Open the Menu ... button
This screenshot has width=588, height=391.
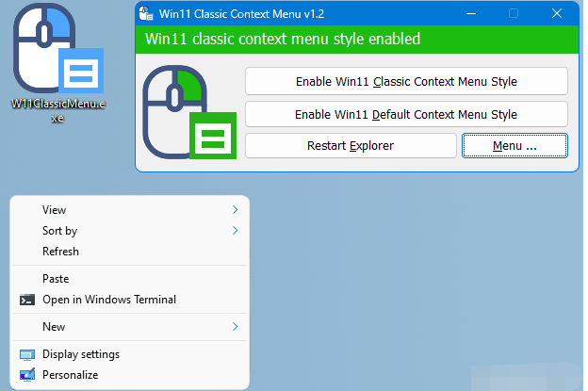(x=514, y=145)
